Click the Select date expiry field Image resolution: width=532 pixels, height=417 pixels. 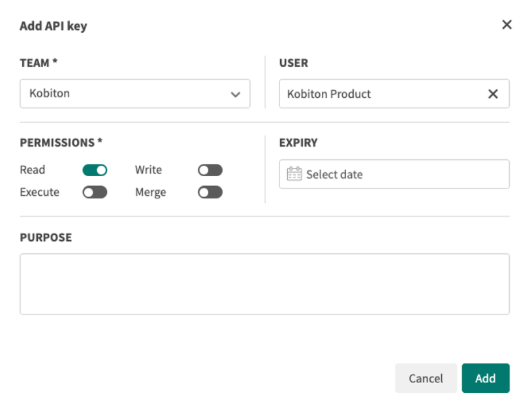pos(394,174)
